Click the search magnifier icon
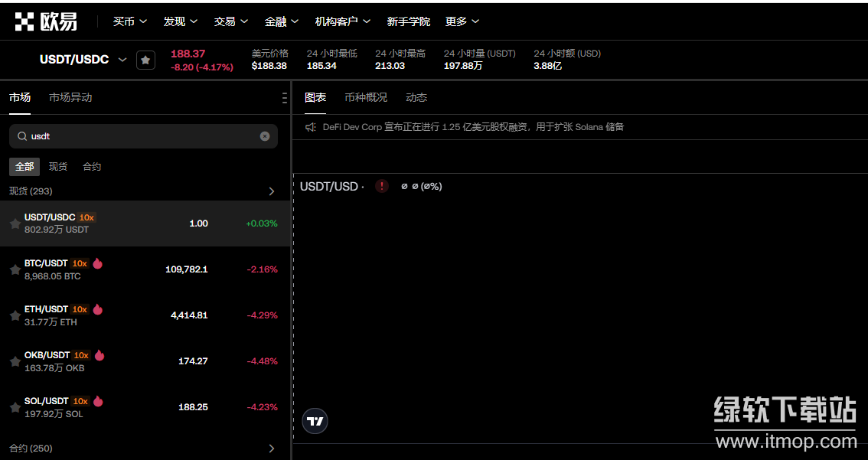This screenshot has width=868, height=460. point(22,136)
